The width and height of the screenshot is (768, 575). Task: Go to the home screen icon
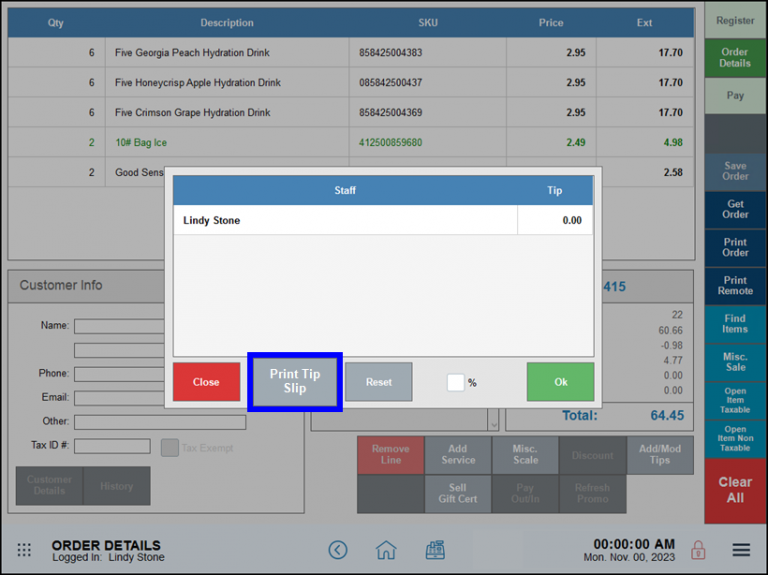tap(386, 550)
